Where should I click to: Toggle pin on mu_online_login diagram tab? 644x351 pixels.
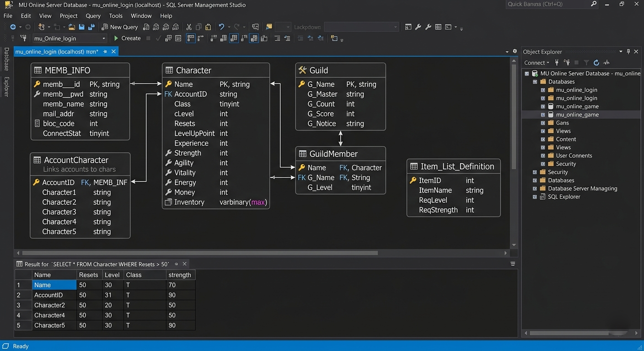[105, 52]
